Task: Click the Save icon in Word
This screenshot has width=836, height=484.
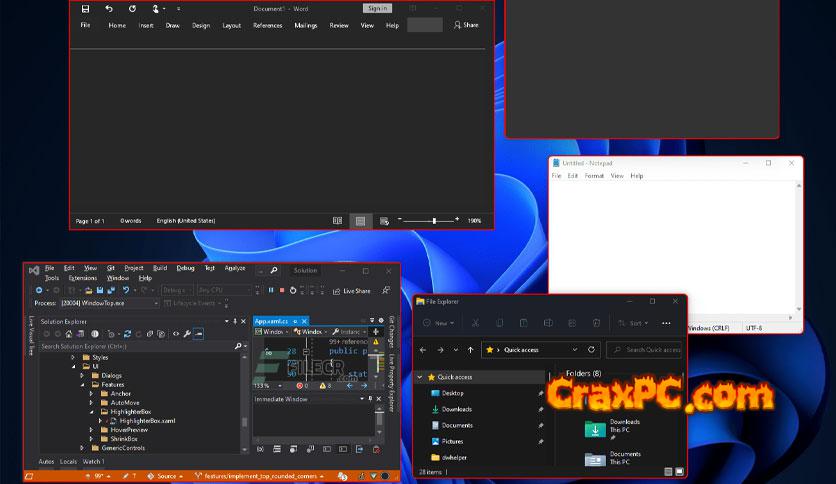Action: 85,8
